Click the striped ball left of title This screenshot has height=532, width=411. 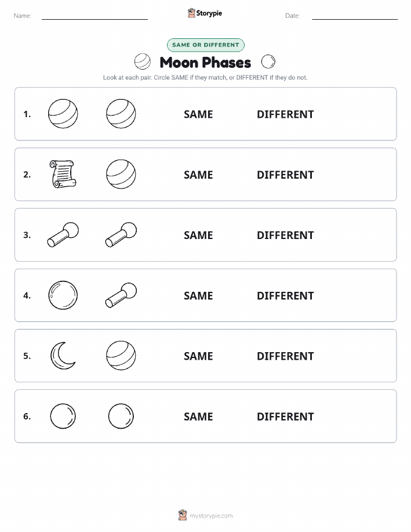pyautogui.click(x=143, y=61)
